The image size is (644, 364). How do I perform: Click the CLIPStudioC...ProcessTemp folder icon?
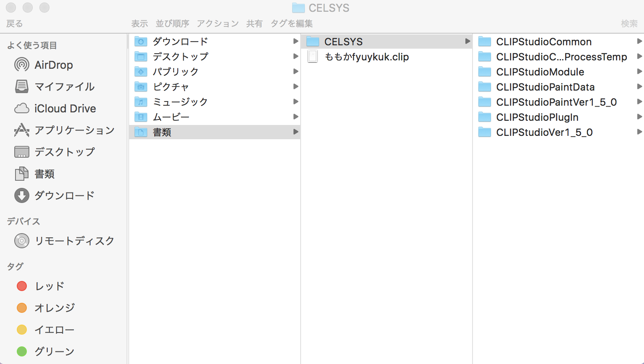[x=485, y=57]
